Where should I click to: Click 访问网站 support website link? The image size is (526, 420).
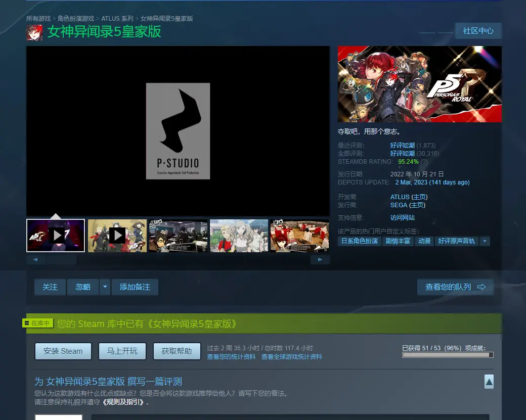pyautogui.click(x=403, y=217)
